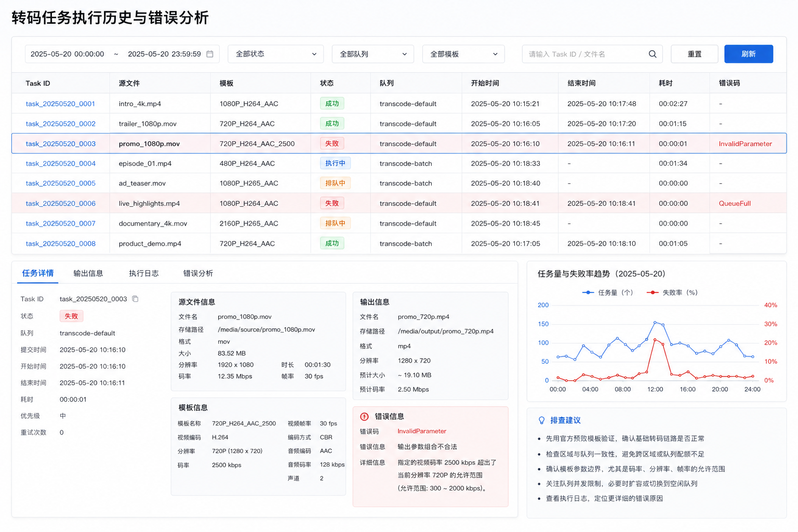Open link task_20250520_0004

point(61,164)
